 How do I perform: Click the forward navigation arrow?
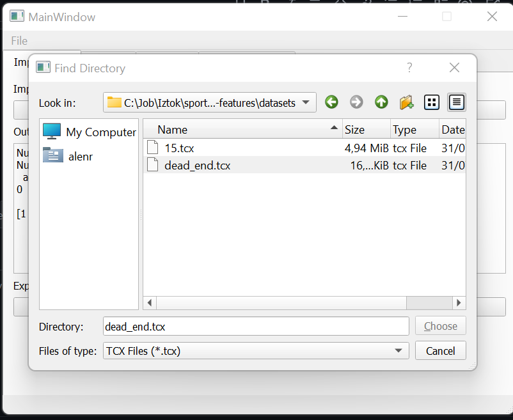pos(356,102)
